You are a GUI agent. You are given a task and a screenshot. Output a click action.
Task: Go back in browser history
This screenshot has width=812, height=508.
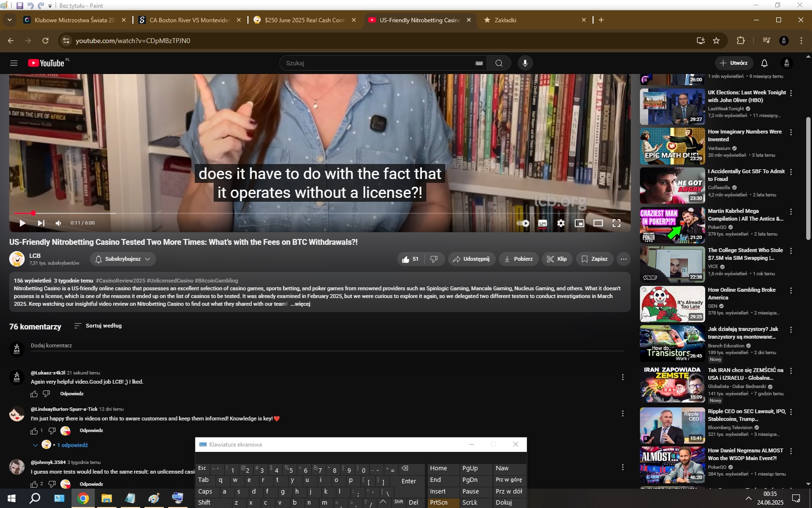[11, 41]
